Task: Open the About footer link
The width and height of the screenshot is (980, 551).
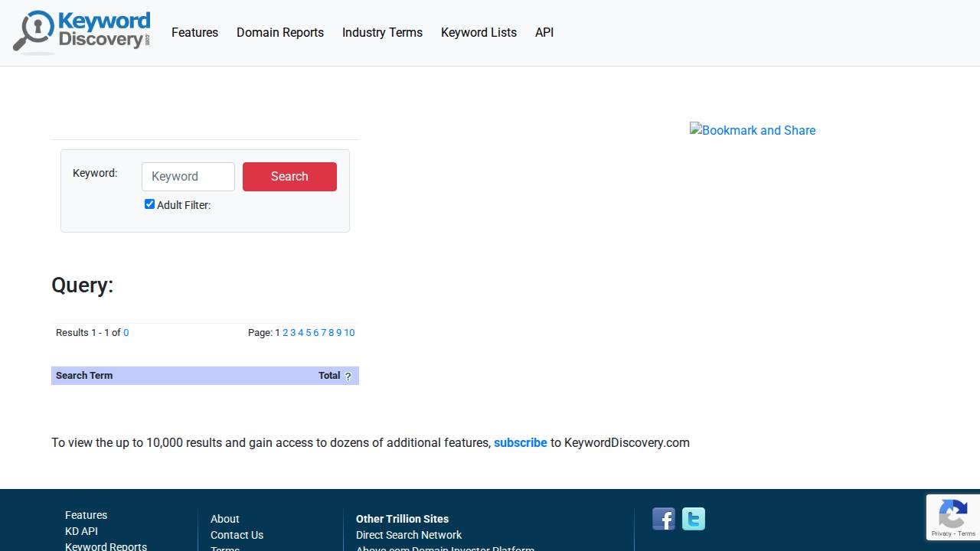Action: [x=224, y=518]
